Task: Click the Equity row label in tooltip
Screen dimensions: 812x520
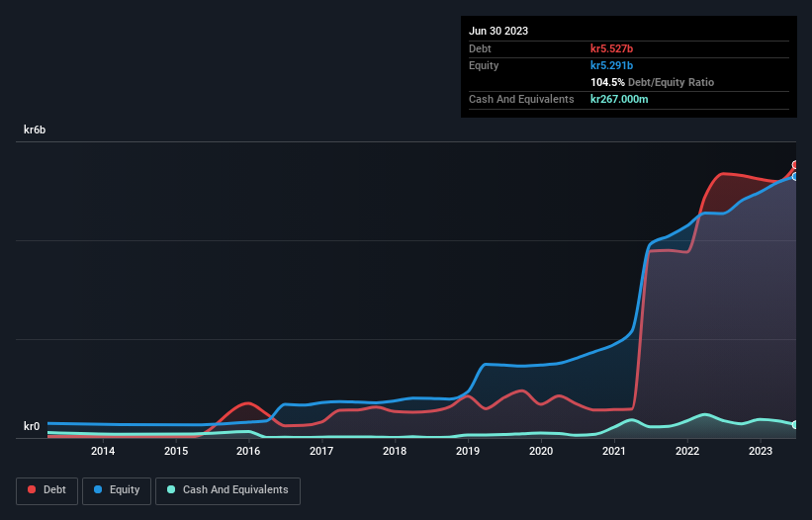Action: pyautogui.click(x=484, y=65)
